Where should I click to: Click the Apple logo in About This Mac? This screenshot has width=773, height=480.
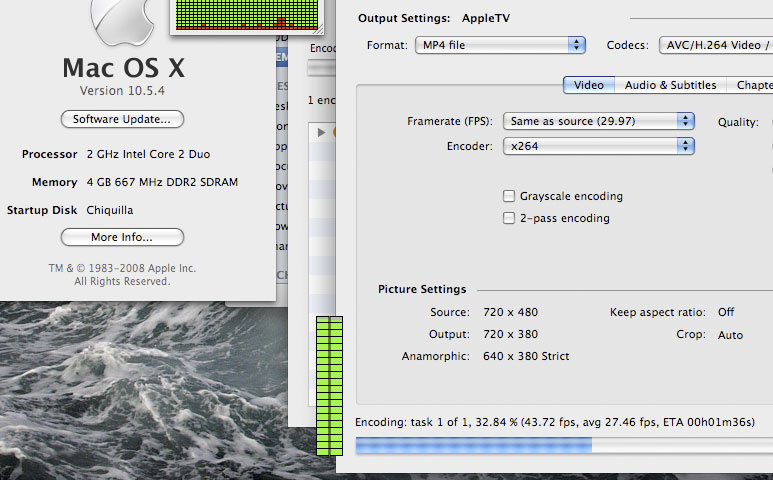click(122, 22)
